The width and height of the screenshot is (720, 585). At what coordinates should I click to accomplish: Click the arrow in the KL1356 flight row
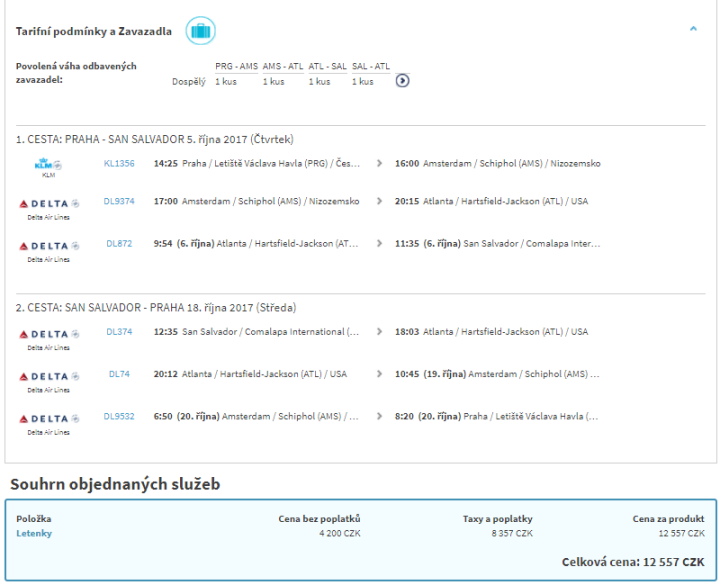(x=379, y=163)
